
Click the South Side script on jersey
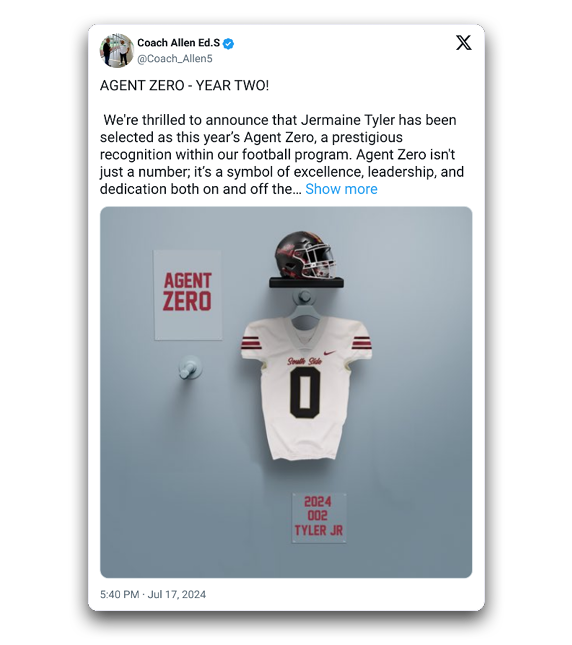click(305, 361)
